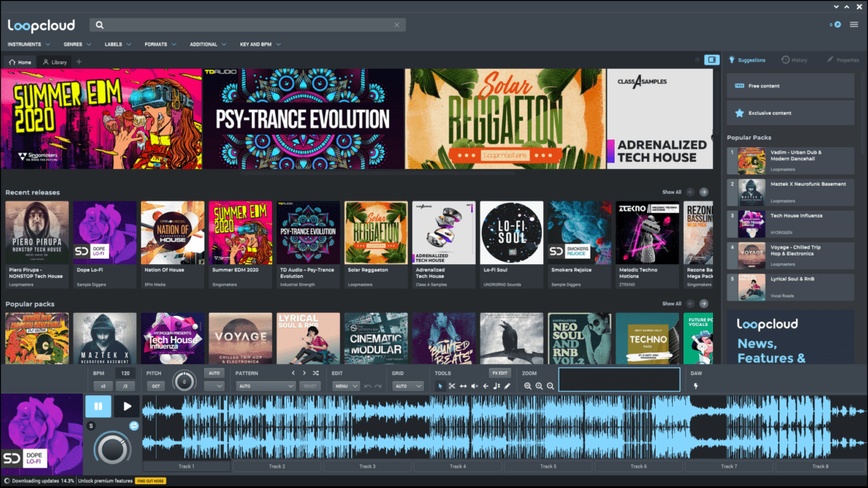Select the scissors cut tool
868x488 pixels.
pos(452,387)
